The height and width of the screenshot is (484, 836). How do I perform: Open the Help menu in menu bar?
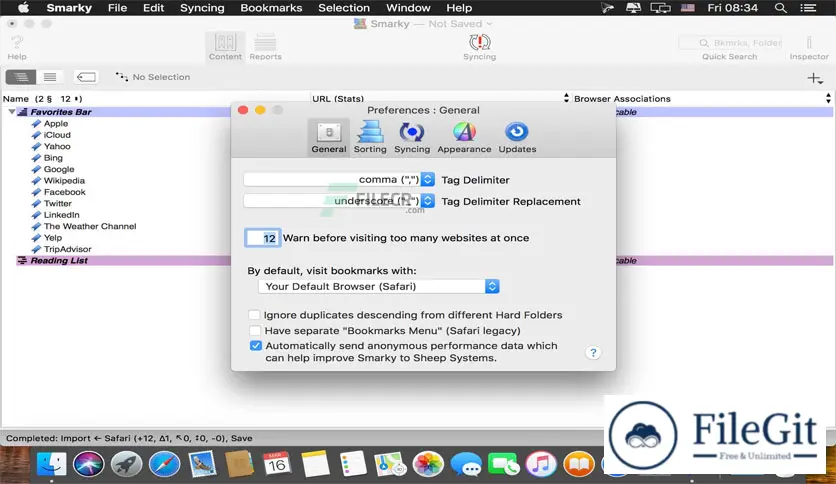[x=459, y=8]
